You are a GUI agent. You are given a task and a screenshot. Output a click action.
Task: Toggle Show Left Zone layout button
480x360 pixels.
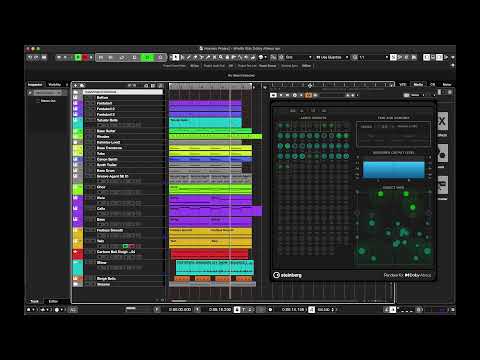coord(427,57)
